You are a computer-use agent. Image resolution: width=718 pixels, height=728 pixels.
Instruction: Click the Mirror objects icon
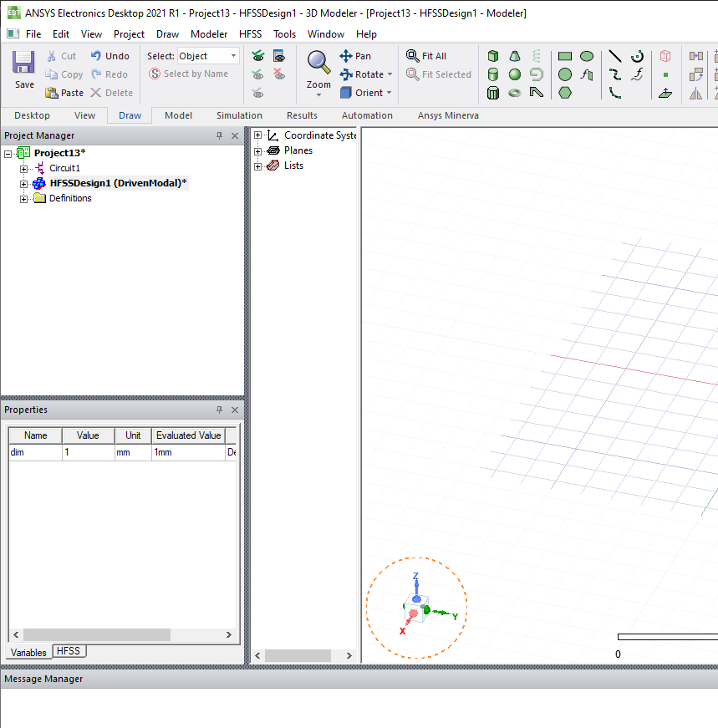point(695,93)
